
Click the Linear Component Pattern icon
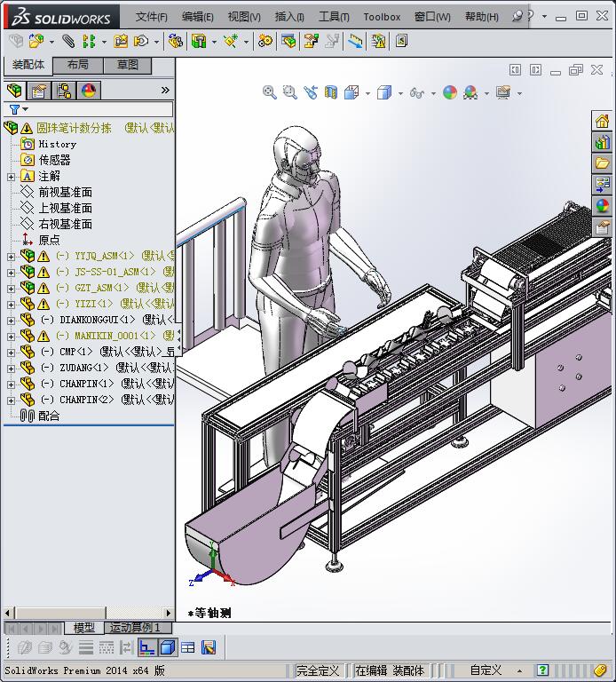[x=89, y=42]
